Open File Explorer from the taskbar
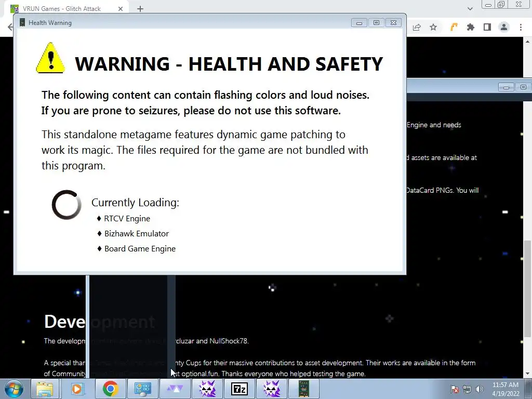Image resolution: width=532 pixels, height=399 pixels. (x=45, y=389)
